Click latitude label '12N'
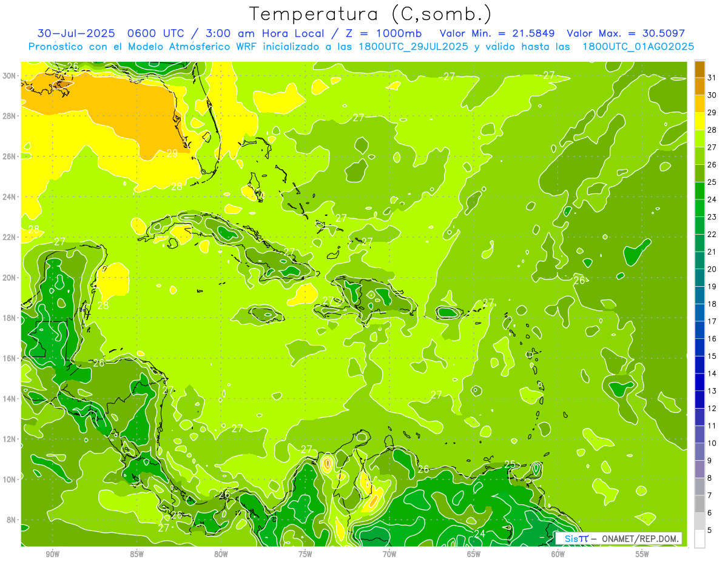Screen dimensions: 728x562 click(x=10, y=439)
